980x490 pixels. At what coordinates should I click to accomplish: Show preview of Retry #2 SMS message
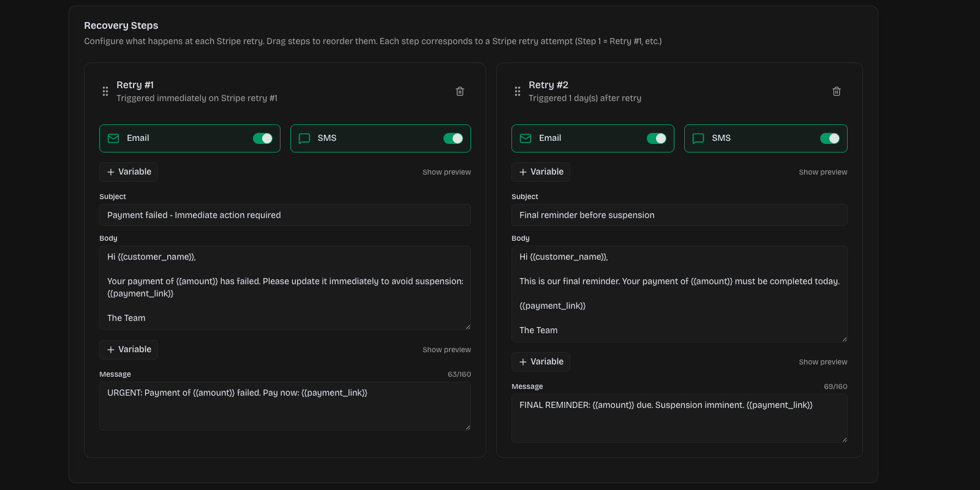click(823, 362)
